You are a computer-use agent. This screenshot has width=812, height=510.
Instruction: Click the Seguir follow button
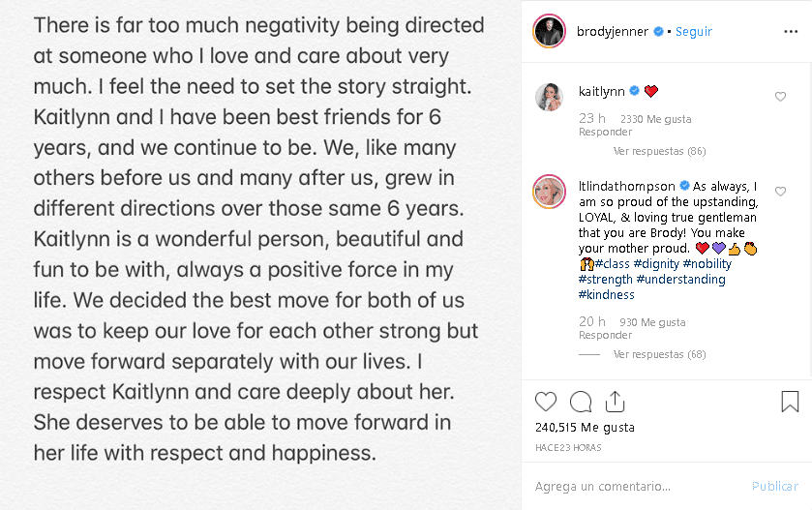[693, 32]
